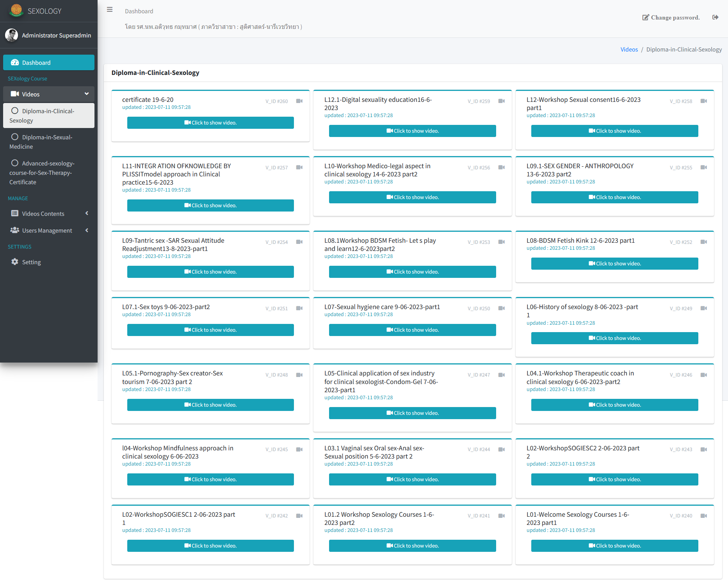Viewport: 728px width, 585px height.
Task: Click the camera icon on card V_ID #251
Action: click(299, 308)
